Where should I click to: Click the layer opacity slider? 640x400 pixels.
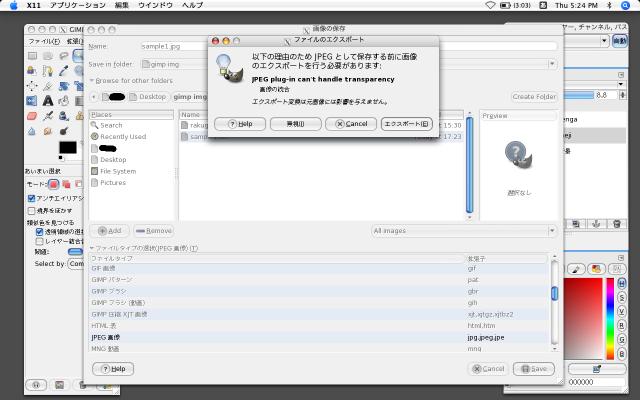pyautogui.click(x=579, y=95)
